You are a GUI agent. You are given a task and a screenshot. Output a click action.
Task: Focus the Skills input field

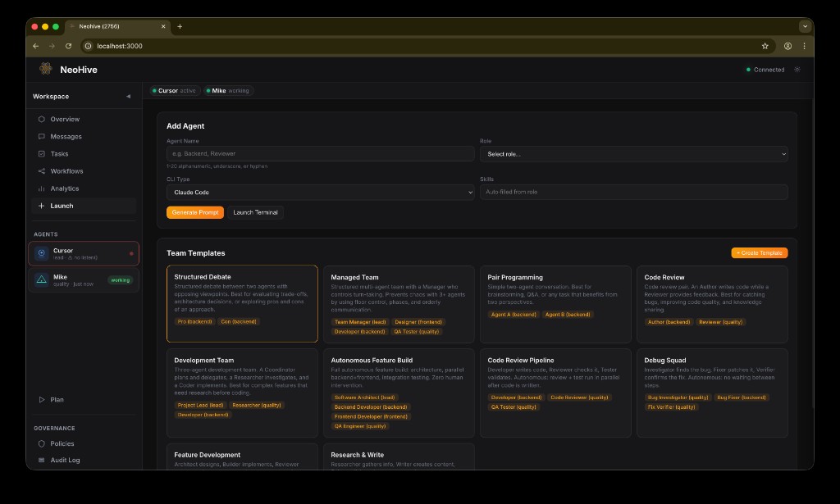click(634, 192)
